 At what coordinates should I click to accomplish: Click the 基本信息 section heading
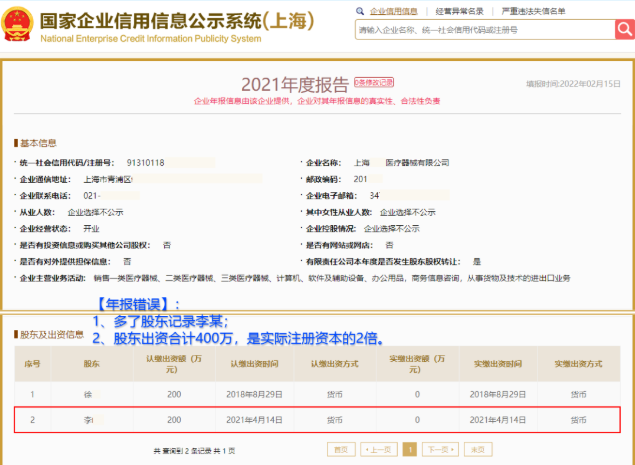coord(38,143)
